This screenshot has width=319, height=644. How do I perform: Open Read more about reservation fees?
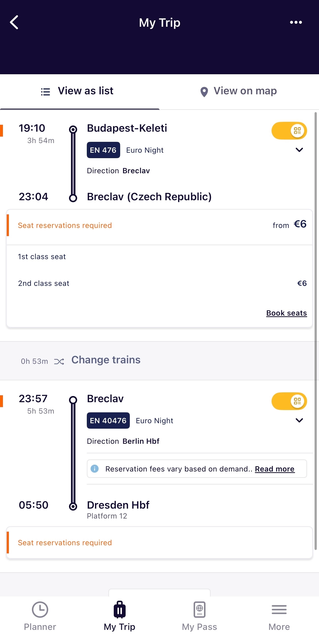pyautogui.click(x=274, y=469)
